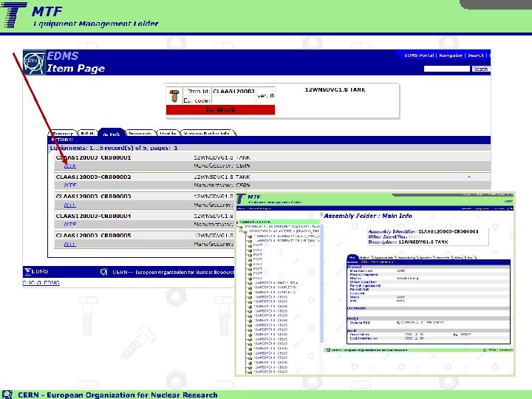532x399 pixels.
Task: Open the EDMS Portal header link
Action: [419, 55]
